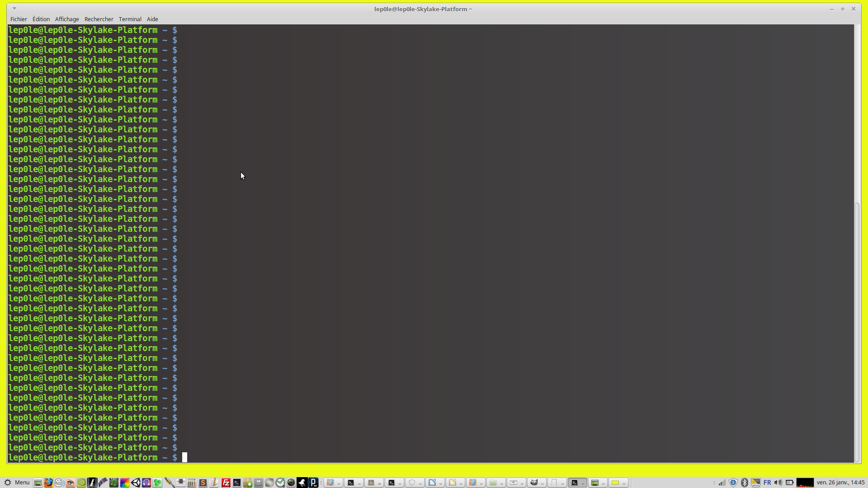Screen dimensions: 868x488
Task: Open the Affichage menu
Action: click(x=67, y=19)
